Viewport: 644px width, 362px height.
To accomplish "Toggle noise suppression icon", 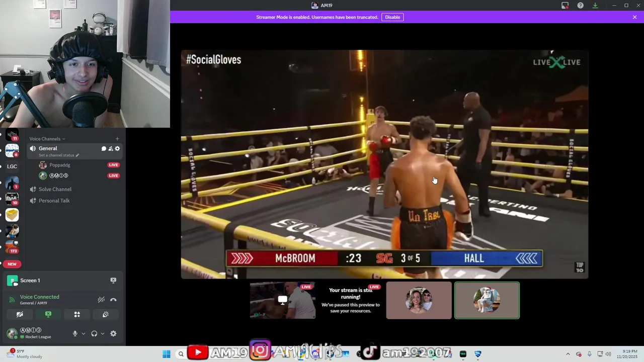I will click(x=101, y=300).
